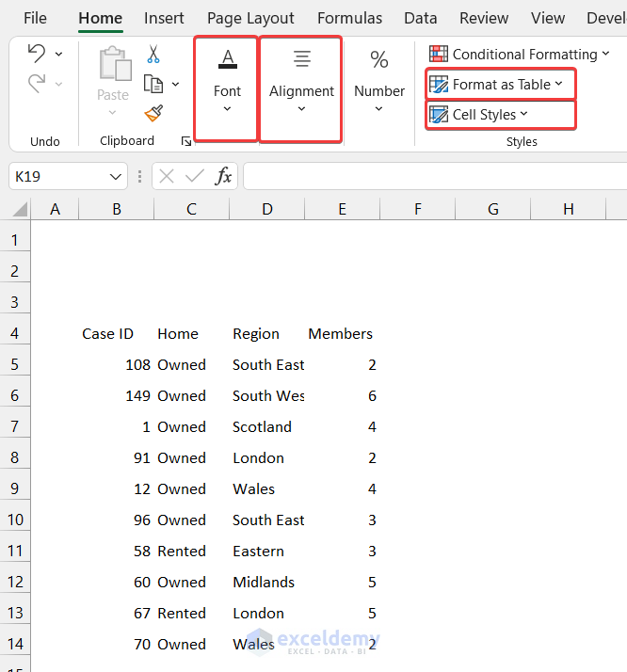Click the Paste clipboard icon

click(115, 64)
